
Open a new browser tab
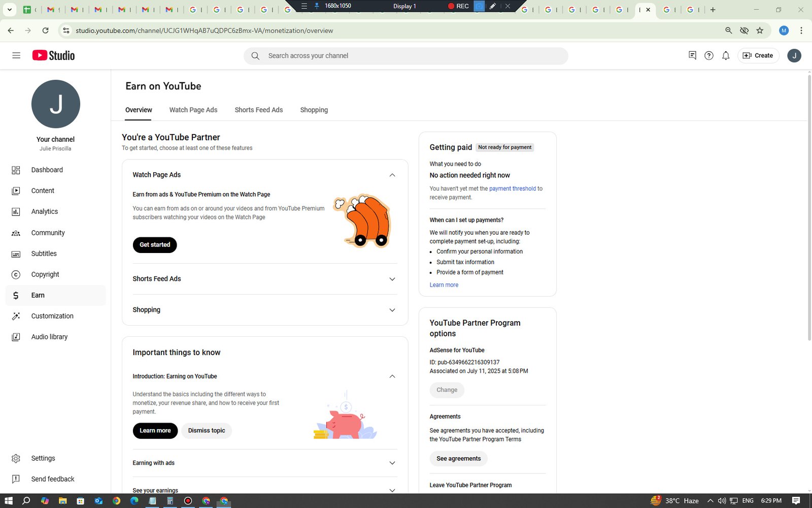pyautogui.click(x=713, y=10)
